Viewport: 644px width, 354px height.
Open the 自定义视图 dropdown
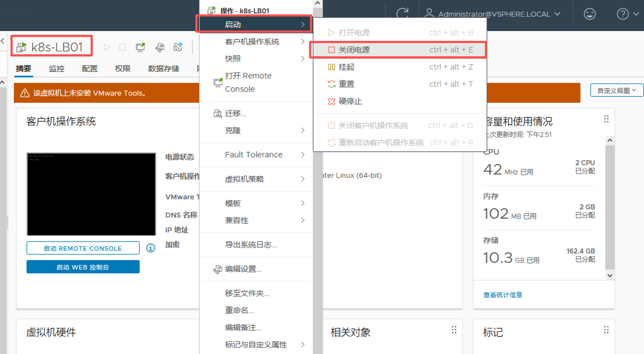click(617, 90)
